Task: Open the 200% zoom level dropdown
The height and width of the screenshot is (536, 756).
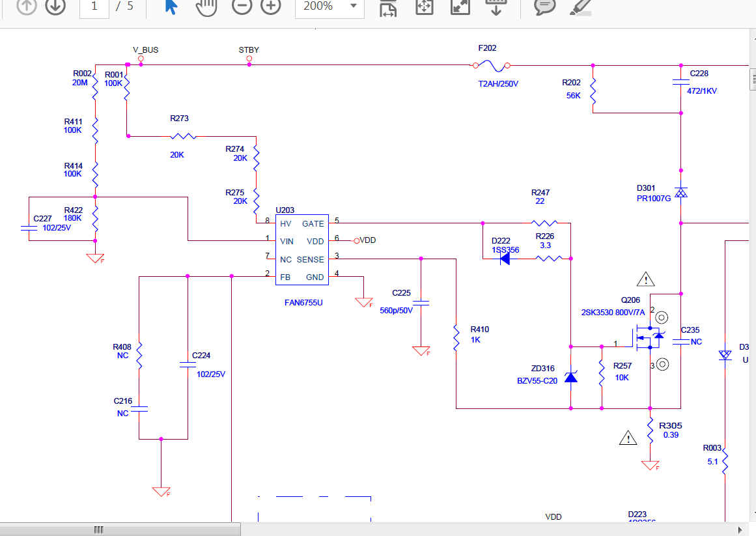Action: click(x=354, y=7)
